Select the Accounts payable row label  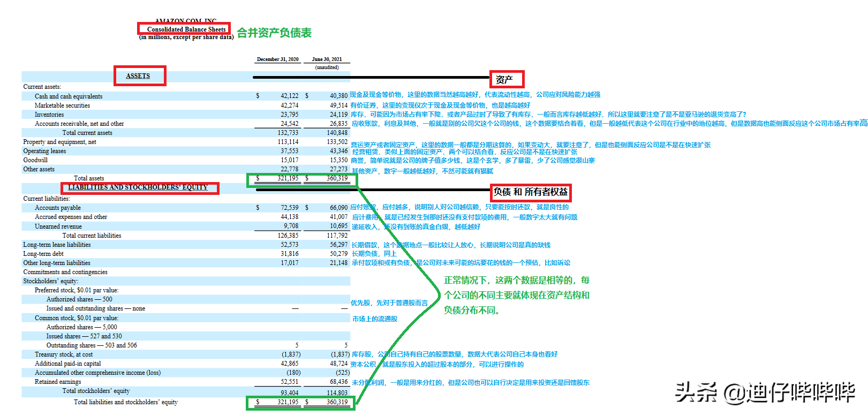pyautogui.click(x=58, y=208)
